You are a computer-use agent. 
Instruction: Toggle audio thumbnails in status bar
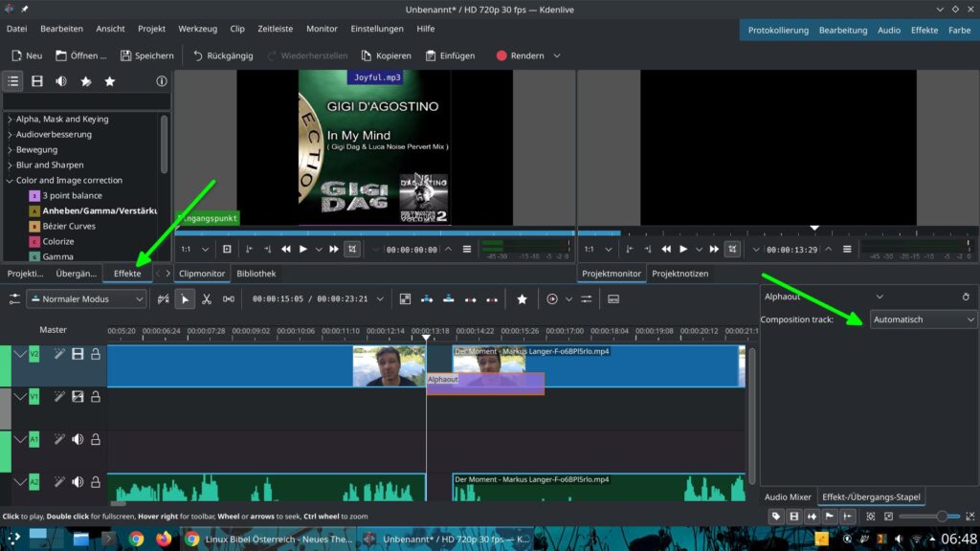coord(812,517)
